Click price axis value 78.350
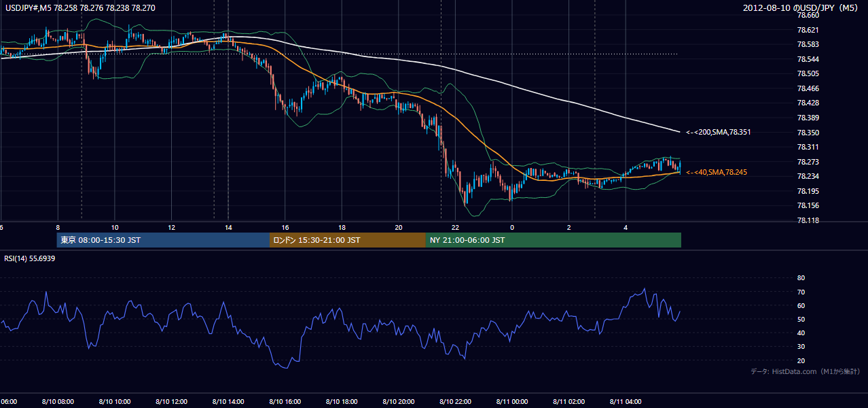868x408 pixels. coord(808,133)
